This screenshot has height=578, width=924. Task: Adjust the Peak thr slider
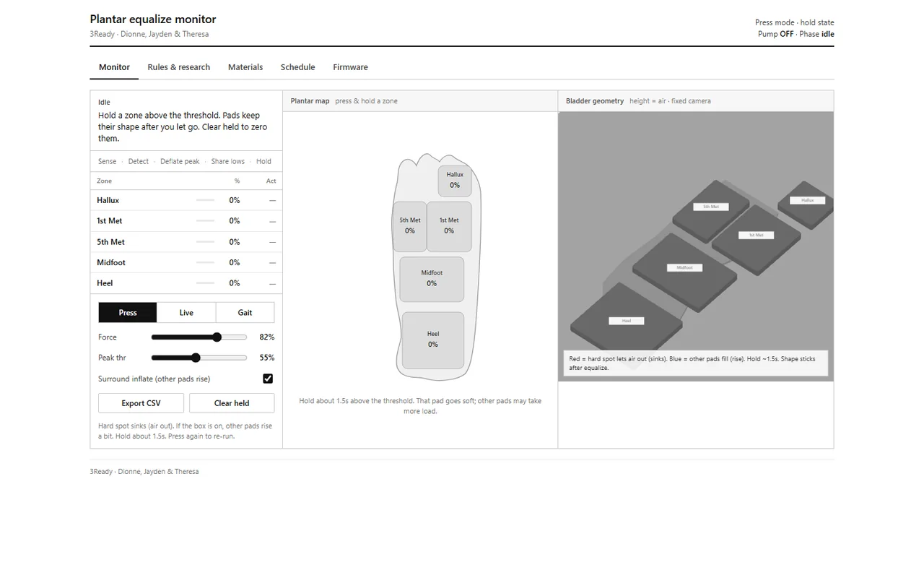tap(199, 358)
